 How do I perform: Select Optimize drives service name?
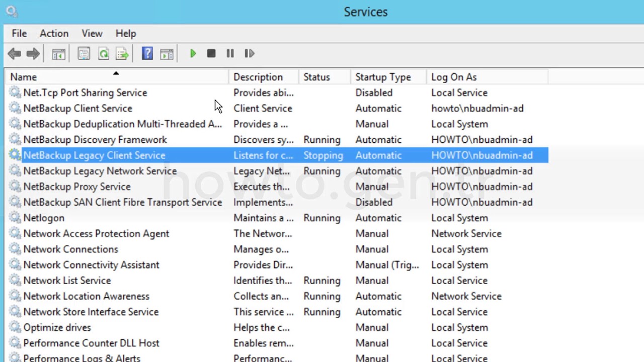coord(57,327)
